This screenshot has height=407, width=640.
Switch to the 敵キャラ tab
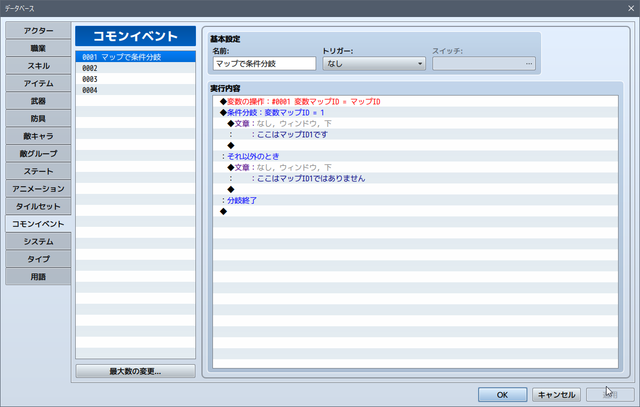tap(38, 136)
